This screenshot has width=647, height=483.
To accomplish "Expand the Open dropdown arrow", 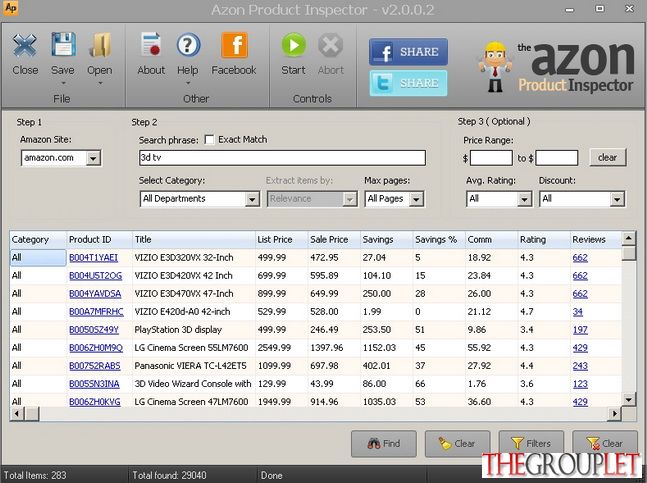I will [99, 83].
